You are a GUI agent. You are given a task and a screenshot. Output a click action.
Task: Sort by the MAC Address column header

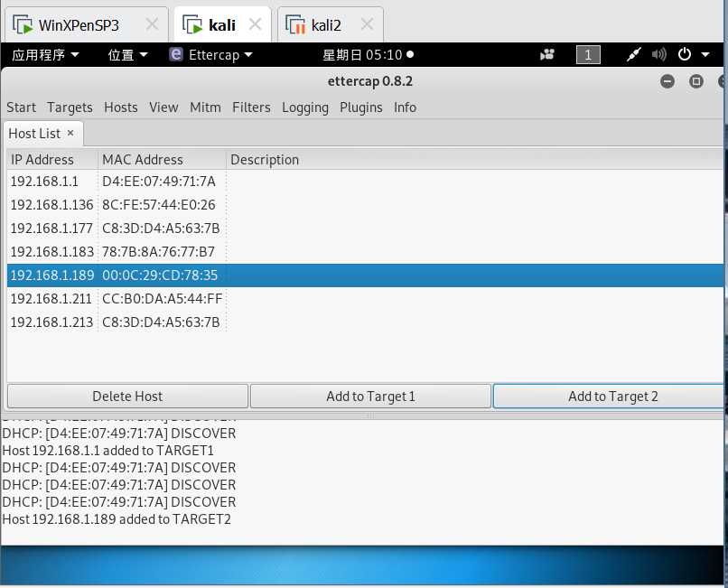tap(162, 160)
